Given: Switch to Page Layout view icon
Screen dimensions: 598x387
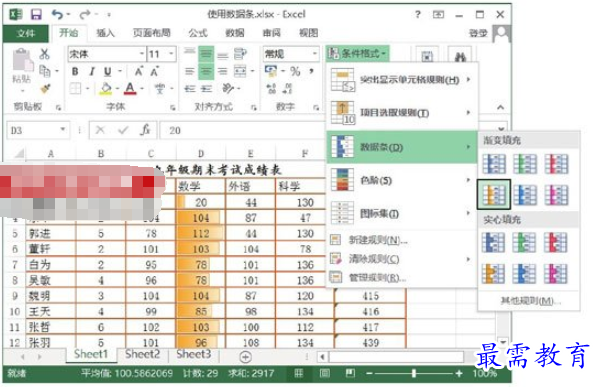Looking at the screenshot, I should 325,373.
